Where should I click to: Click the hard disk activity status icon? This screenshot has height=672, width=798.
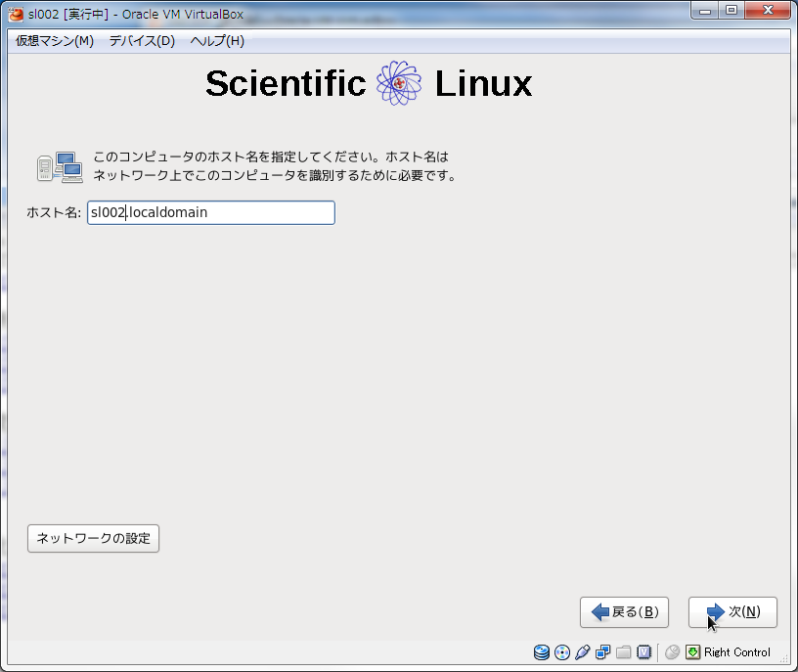[x=542, y=652]
